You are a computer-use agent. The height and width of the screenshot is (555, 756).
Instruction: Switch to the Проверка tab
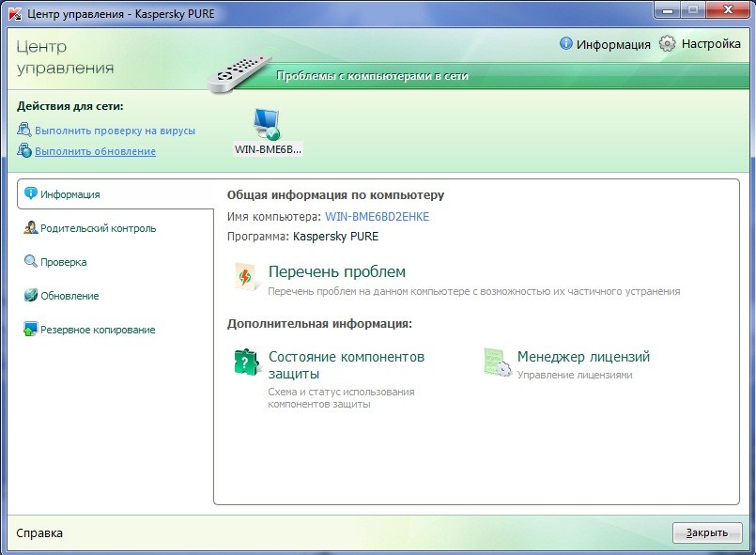pyautogui.click(x=64, y=262)
